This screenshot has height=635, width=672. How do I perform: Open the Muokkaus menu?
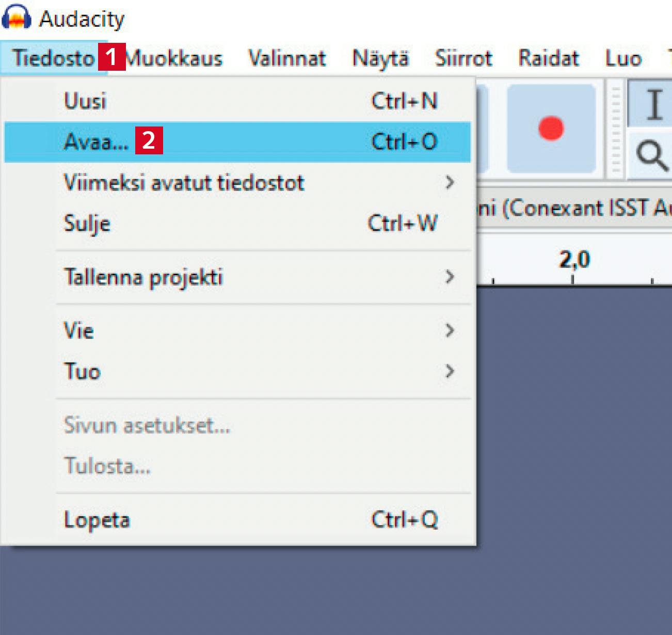(174, 58)
